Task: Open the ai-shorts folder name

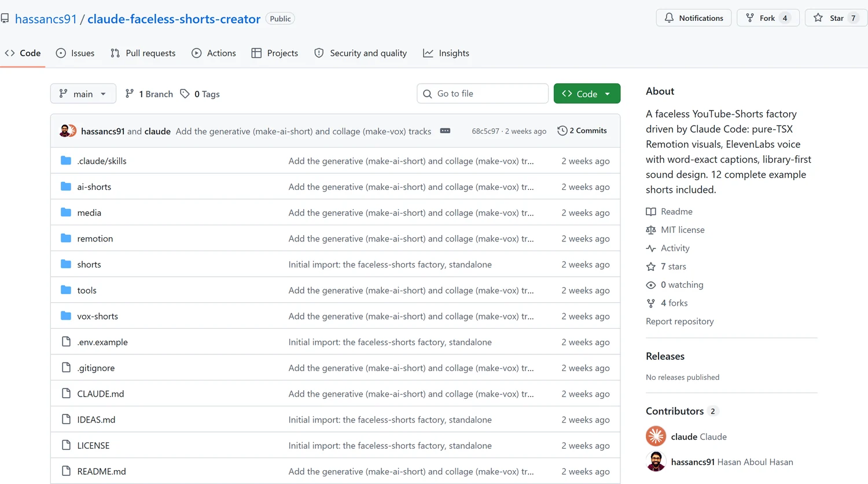Action: coord(94,187)
